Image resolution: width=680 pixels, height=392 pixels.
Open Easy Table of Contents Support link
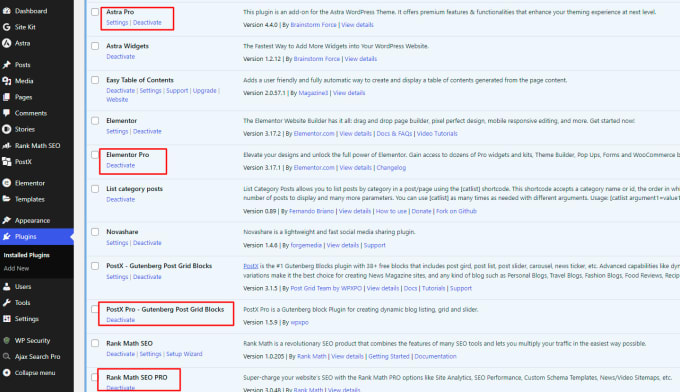click(x=177, y=91)
